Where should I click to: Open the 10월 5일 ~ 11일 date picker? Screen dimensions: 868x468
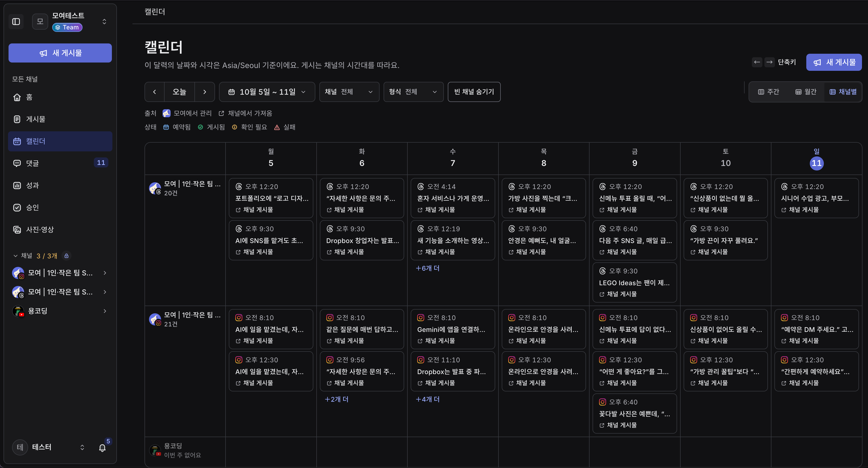click(267, 92)
